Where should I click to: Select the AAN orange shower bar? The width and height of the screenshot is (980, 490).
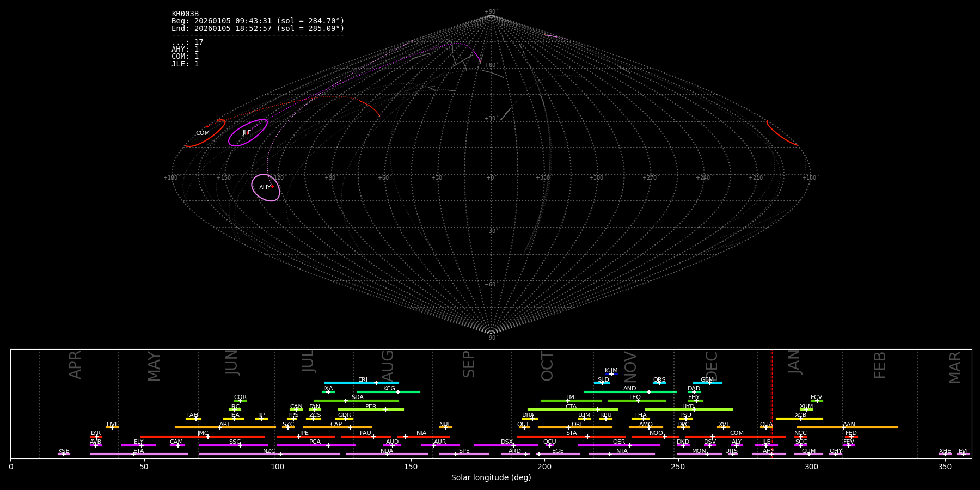tap(847, 427)
